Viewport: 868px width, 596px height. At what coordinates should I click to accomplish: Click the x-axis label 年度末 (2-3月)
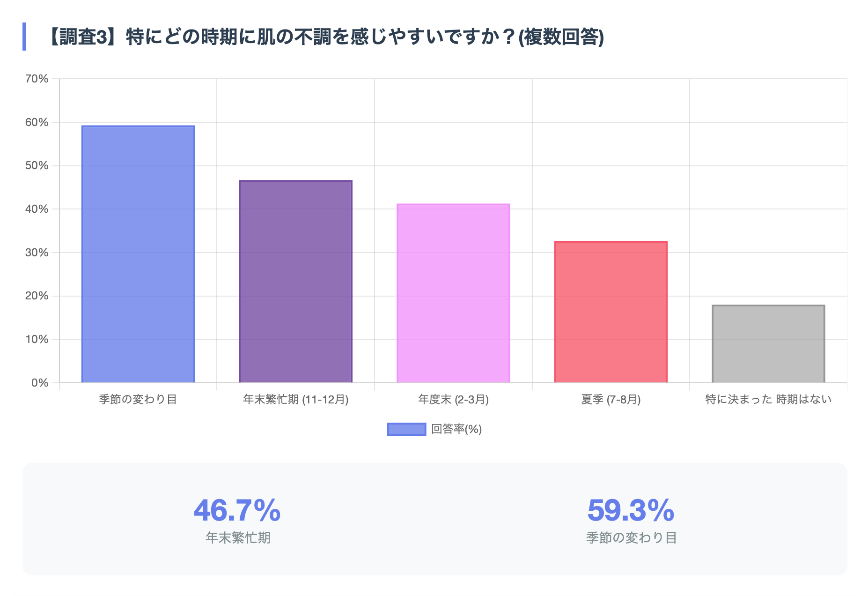pos(453,400)
